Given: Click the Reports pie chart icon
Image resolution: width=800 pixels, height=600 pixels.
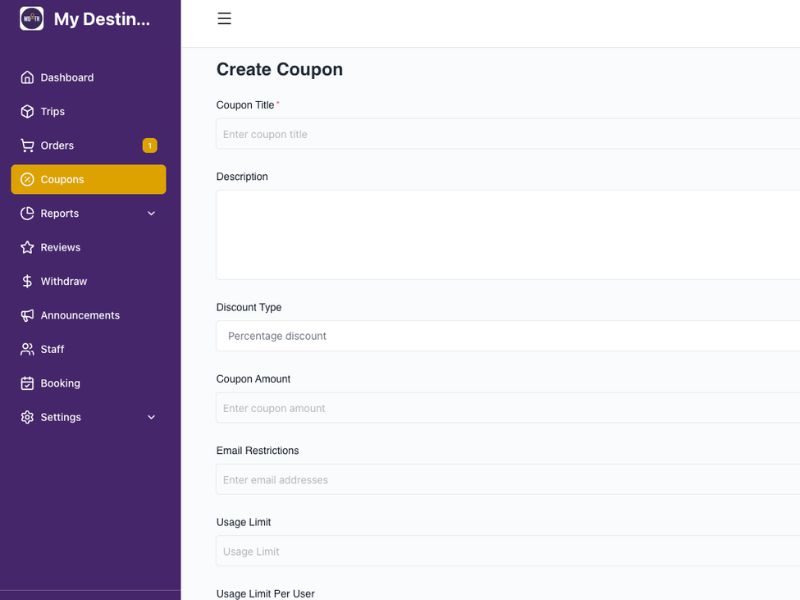Looking at the screenshot, I should (27, 213).
